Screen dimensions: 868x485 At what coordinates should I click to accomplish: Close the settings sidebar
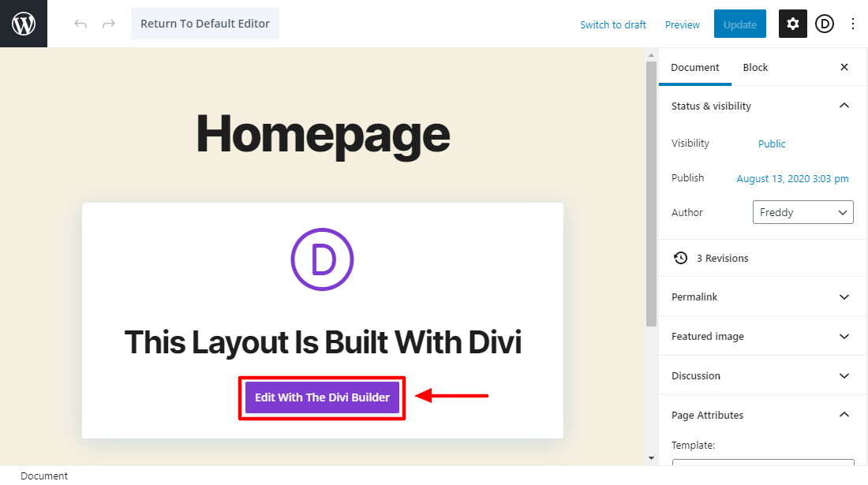pos(844,67)
